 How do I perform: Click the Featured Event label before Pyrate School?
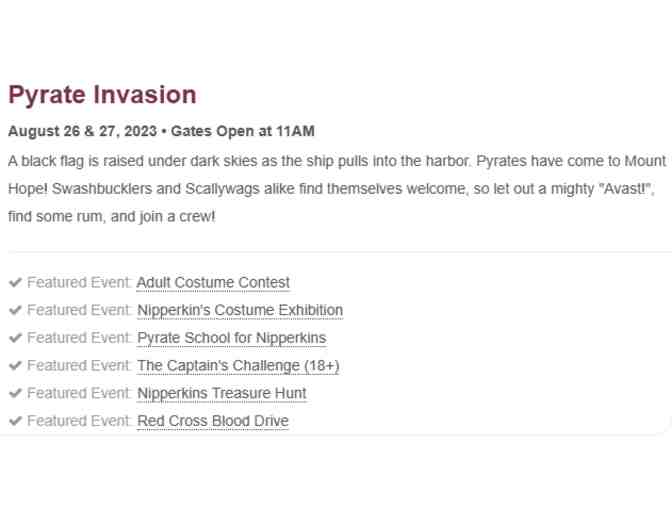pos(80,338)
